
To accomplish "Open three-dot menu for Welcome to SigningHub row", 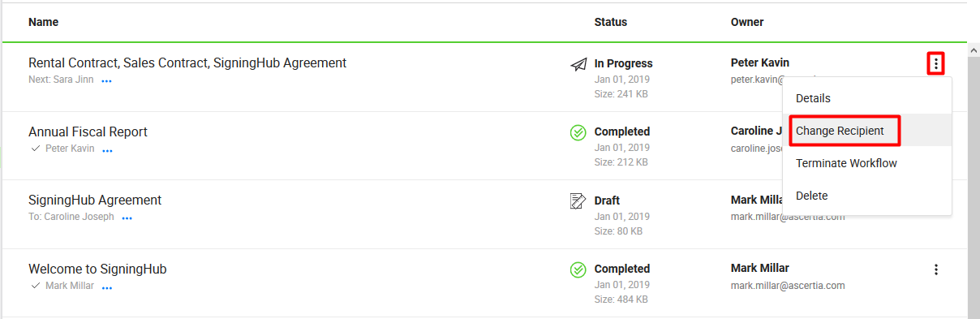I will click(936, 269).
